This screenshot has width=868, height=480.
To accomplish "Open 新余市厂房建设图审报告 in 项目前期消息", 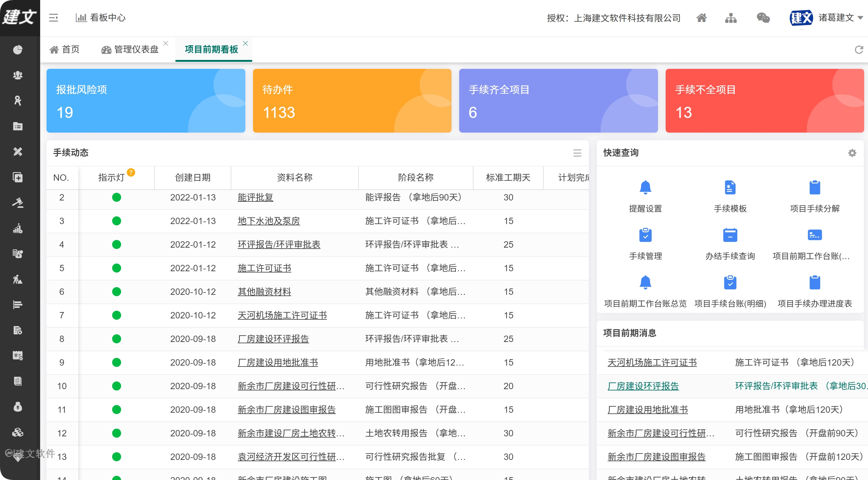I will (x=656, y=457).
